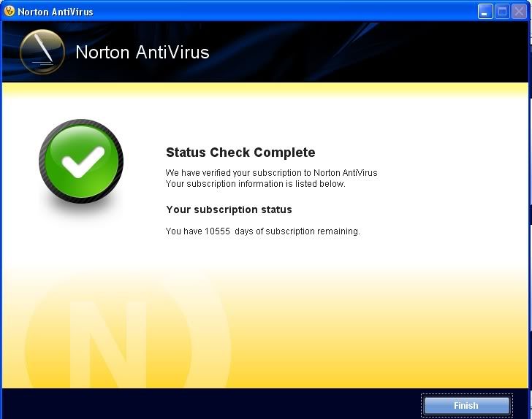
Task: Click the round Norton AntiVirus logo in the header
Action: [x=42, y=52]
